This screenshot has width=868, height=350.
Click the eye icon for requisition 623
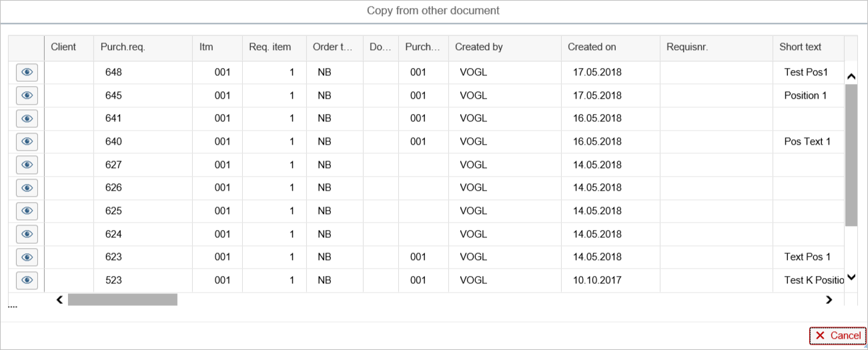click(x=27, y=257)
